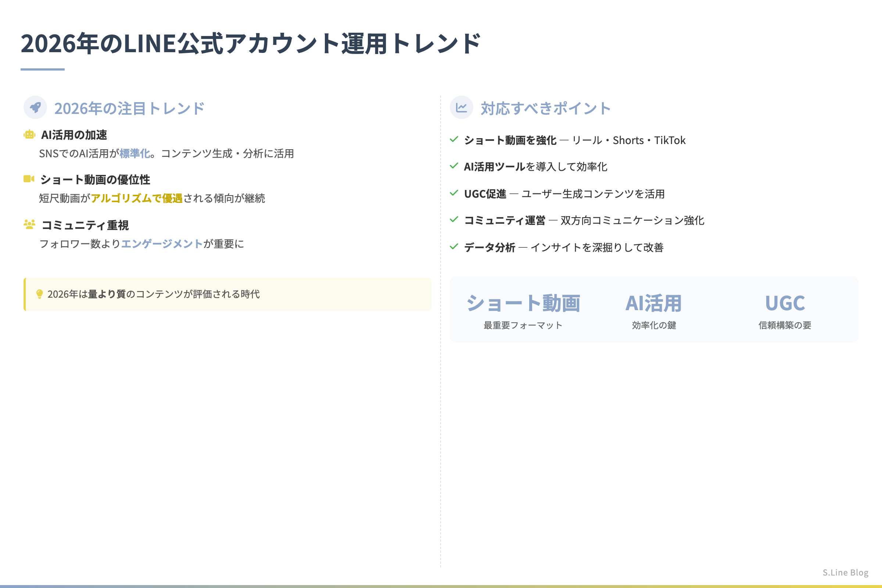Image resolution: width=882 pixels, height=588 pixels.
Task: Click the checkmark beside AI活用ツールを導入
Action: pos(454,166)
